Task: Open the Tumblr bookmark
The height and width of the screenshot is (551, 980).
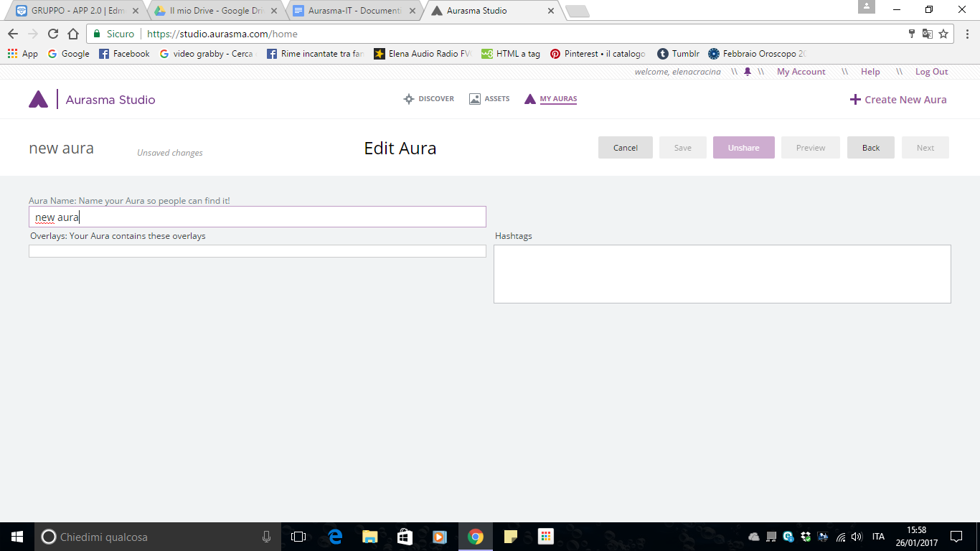Action: 678,54
